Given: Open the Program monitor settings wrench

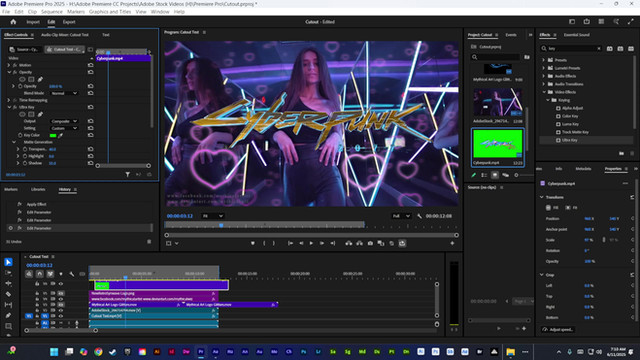Looking at the screenshot, I should coord(419,216).
